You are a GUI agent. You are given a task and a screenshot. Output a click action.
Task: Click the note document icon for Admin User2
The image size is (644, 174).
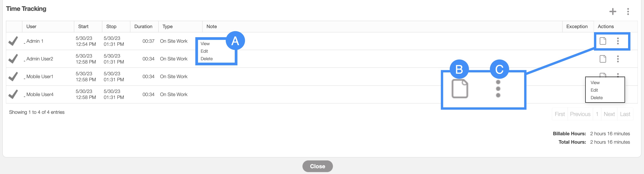[603, 59]
